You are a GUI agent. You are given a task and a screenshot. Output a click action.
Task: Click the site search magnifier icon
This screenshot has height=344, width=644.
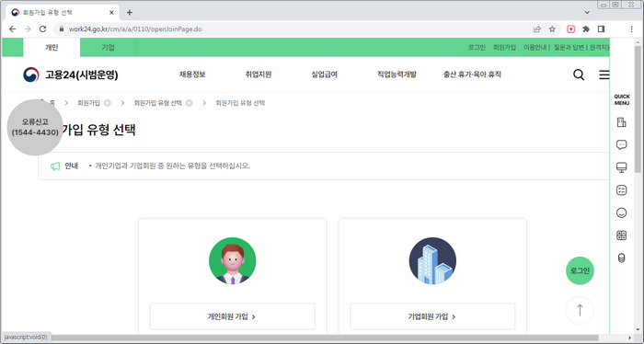pos(579,75)
